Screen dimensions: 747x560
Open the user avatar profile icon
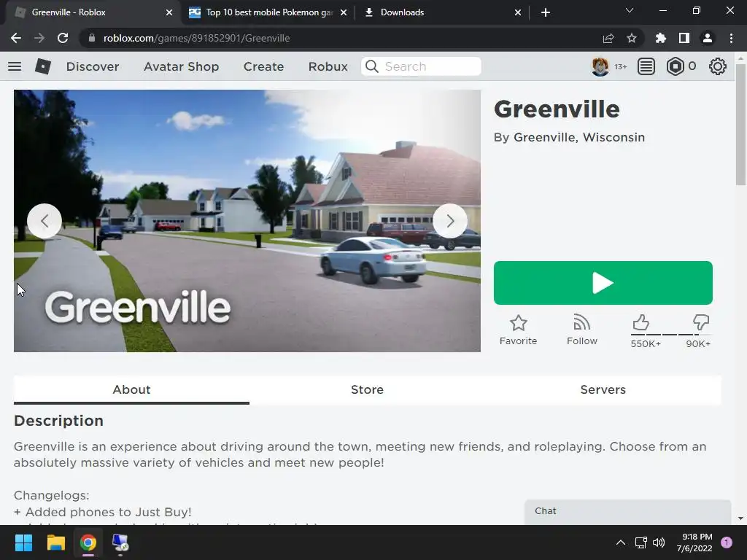[x=600, y=66]
